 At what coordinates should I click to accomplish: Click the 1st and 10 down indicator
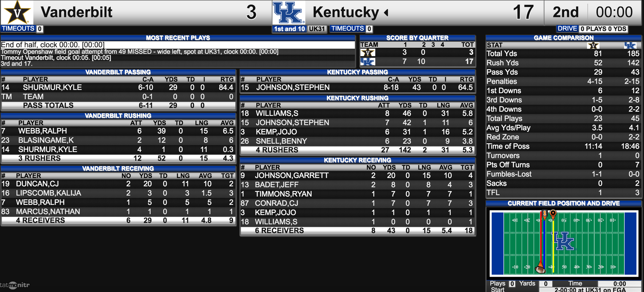click(x=289, y=29)
